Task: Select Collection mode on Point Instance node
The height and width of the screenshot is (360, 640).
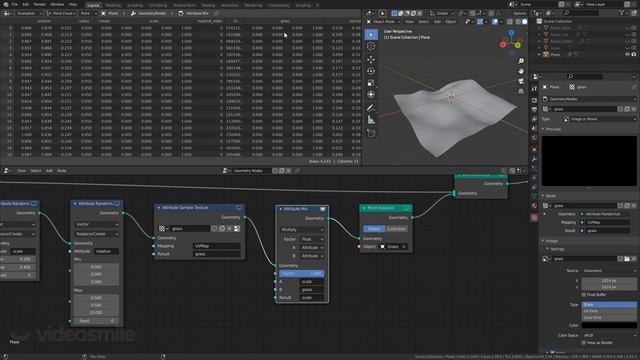Action: click(396, 229)
